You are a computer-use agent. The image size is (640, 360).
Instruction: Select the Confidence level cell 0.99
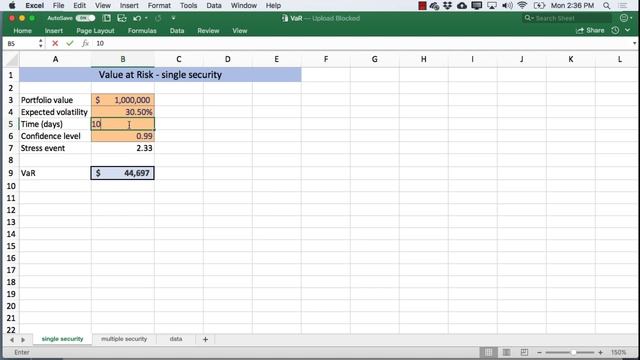click(123, 136)
